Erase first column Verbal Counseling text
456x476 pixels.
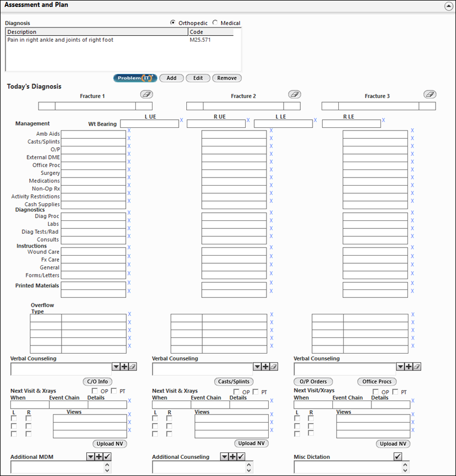pyautogui.click(x=132, y=367)
